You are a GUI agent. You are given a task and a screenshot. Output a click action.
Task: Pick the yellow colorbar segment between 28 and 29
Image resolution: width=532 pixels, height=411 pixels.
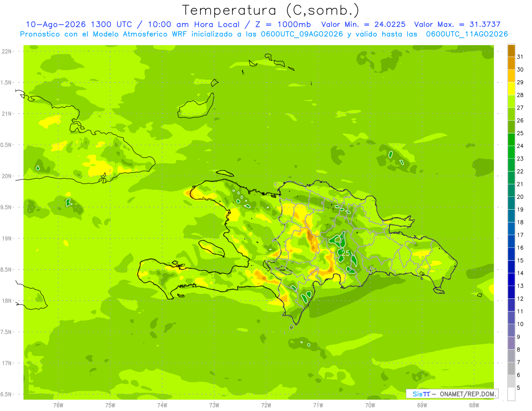click(511, 89)
